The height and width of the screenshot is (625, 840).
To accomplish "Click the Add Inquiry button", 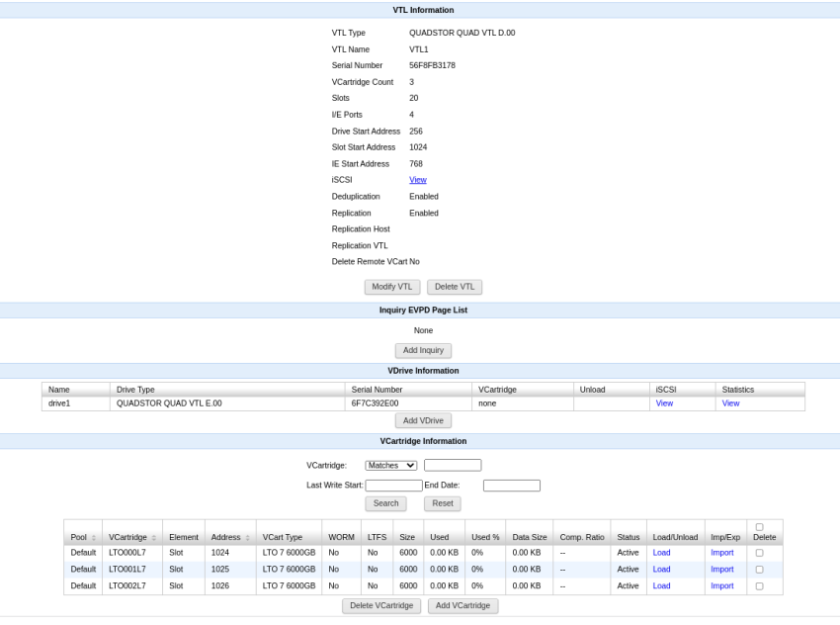I will click(x=423, y=350).
